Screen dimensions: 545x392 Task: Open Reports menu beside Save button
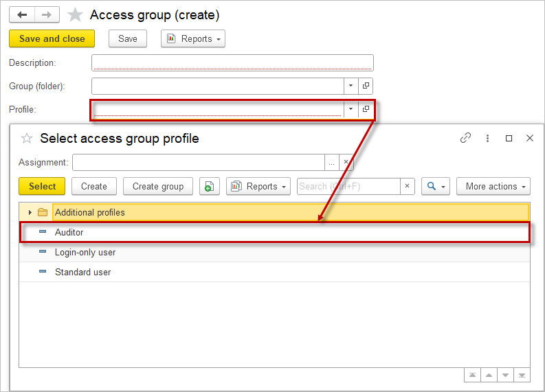193,39
